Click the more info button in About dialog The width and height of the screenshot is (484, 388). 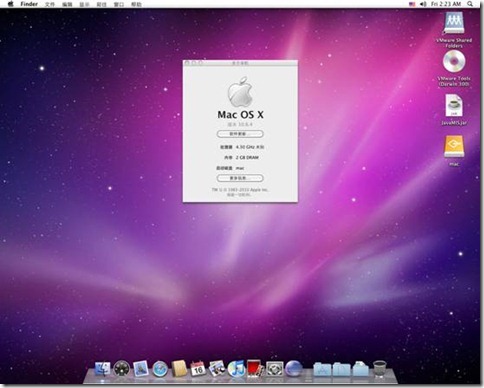point(240,178)
